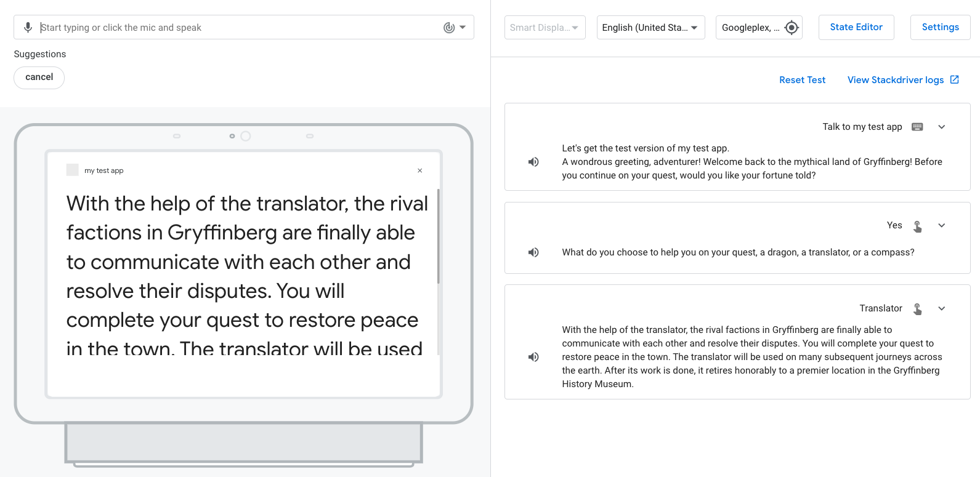
Task: Click the microphone icon in the input bar
Action: 28,28
